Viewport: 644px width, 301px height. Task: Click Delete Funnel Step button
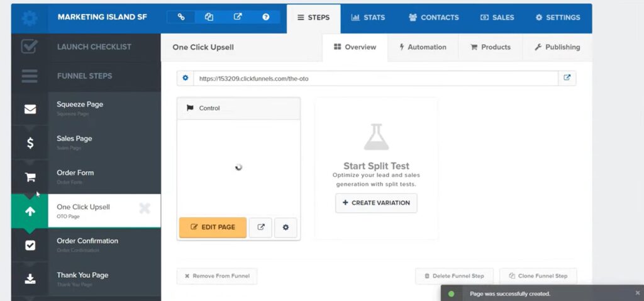tap(454, 276)
